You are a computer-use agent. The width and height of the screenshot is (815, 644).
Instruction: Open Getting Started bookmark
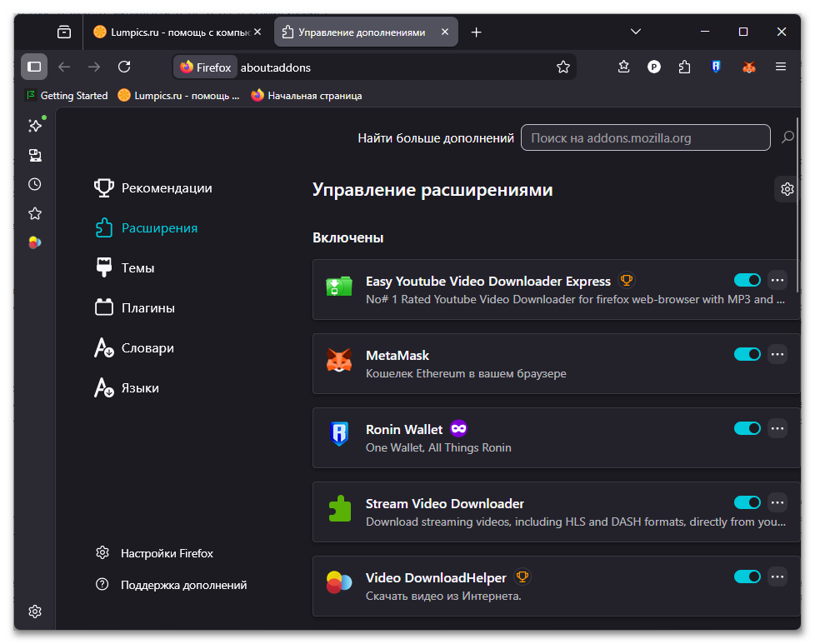[67, 96]
